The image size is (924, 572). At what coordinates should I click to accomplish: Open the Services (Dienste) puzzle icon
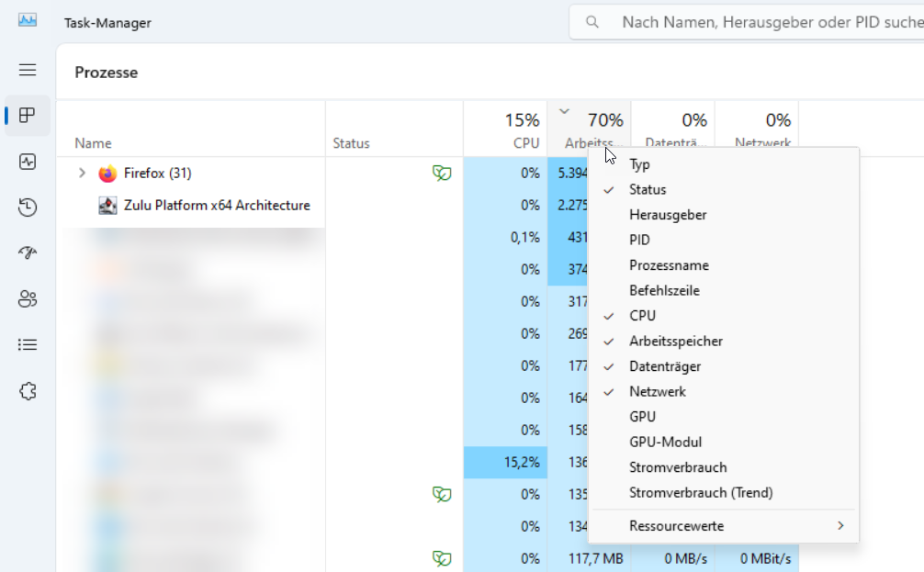pos(28,391)
